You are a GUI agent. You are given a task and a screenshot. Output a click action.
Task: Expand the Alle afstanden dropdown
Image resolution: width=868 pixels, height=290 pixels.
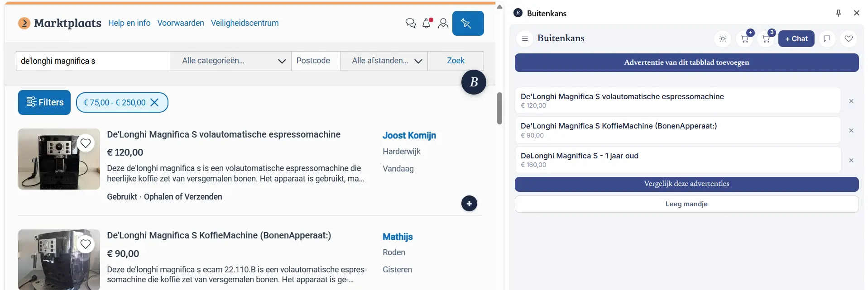coord(384,61)
